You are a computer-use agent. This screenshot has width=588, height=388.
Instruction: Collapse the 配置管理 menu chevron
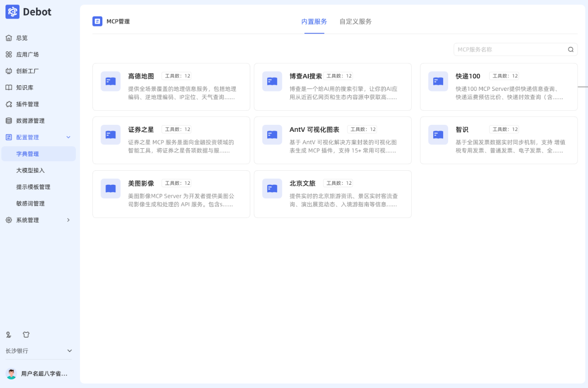[x=68, y=137]
